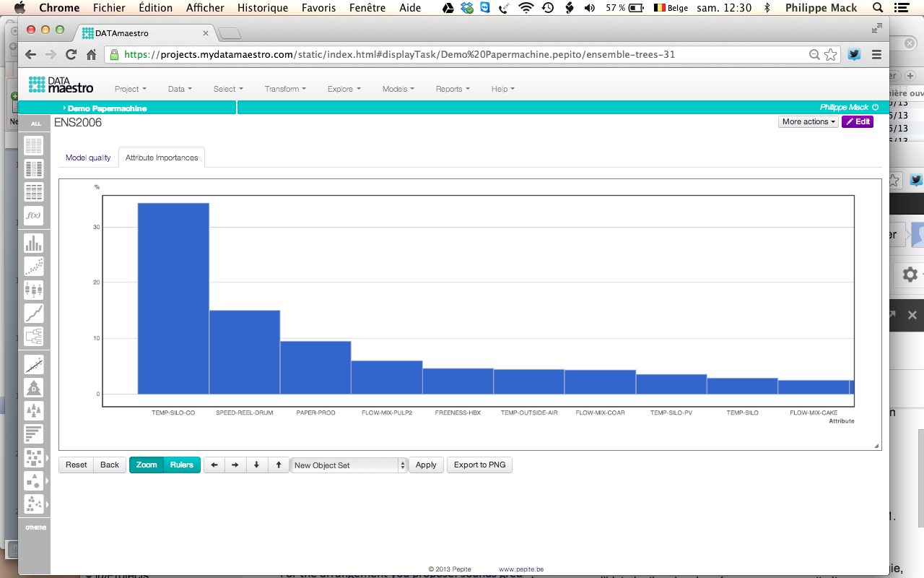Open the f(x) function tool
The image size is (924, 578).
(x=33, y=215)
